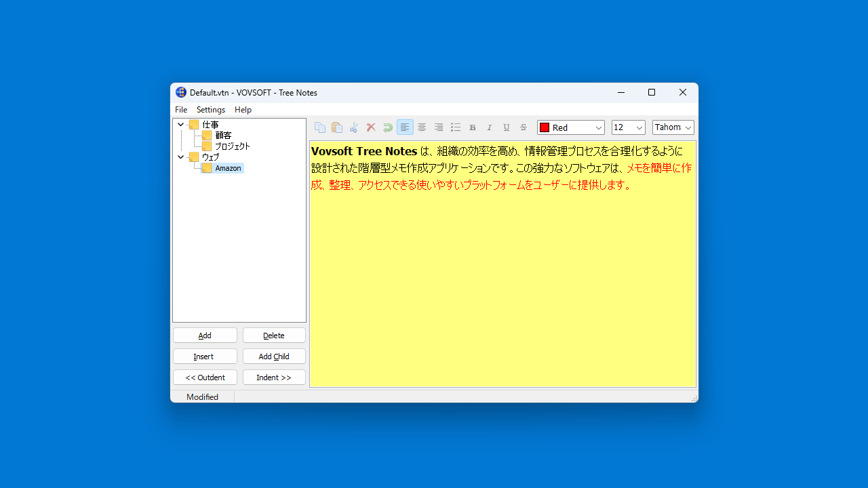
Task: Click the bold 'Vovsoft Tree Notes' text
Action: pyautogui.click(x=364, y=151)
